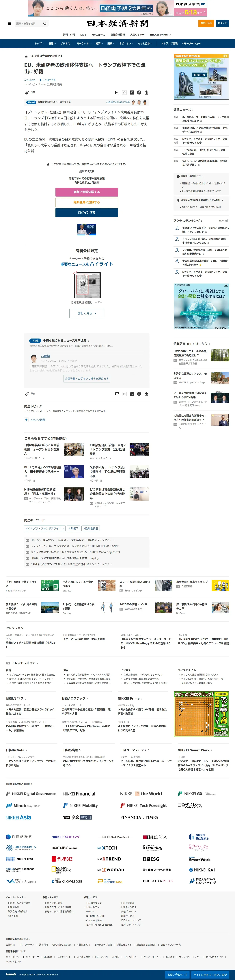Viewport: 235px width, 980px height.
Task: Select the #ウルズラ・フォンデアライエン keyword tag
Action: click(x=45, y=528)
